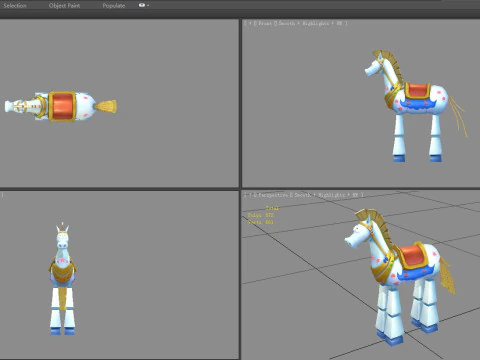Click the ribbon display toggle icon after Populate
480x360 pixels.
(143, 5)
